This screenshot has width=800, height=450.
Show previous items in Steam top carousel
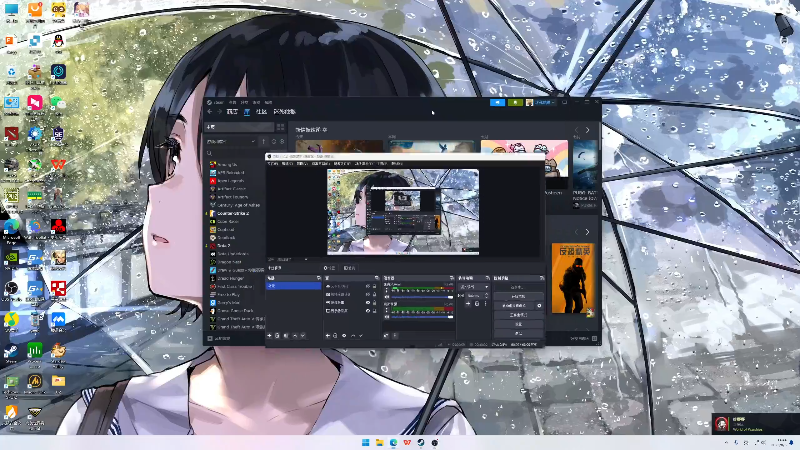(577, 130)
